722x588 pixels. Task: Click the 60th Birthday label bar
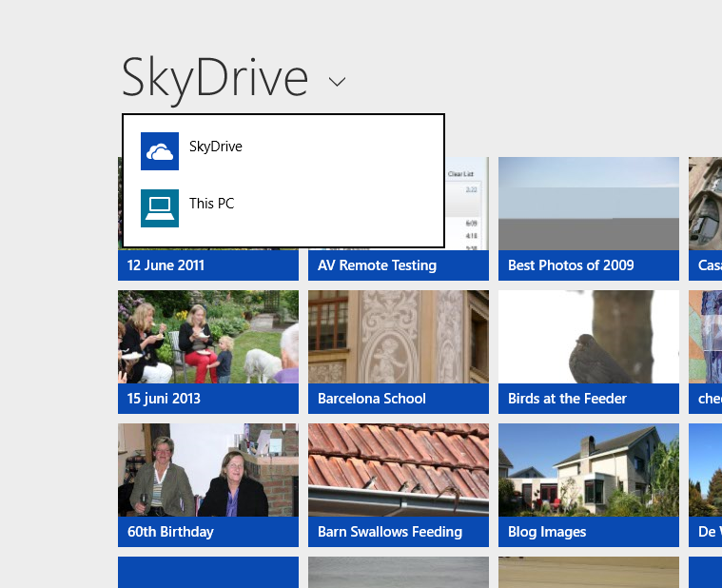point(207,532)
